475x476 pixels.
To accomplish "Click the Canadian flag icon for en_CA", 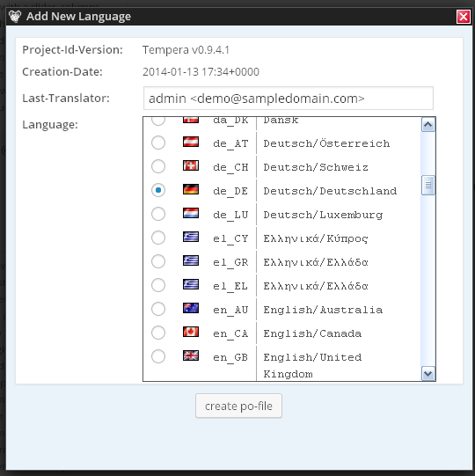I will click(191, 332).
